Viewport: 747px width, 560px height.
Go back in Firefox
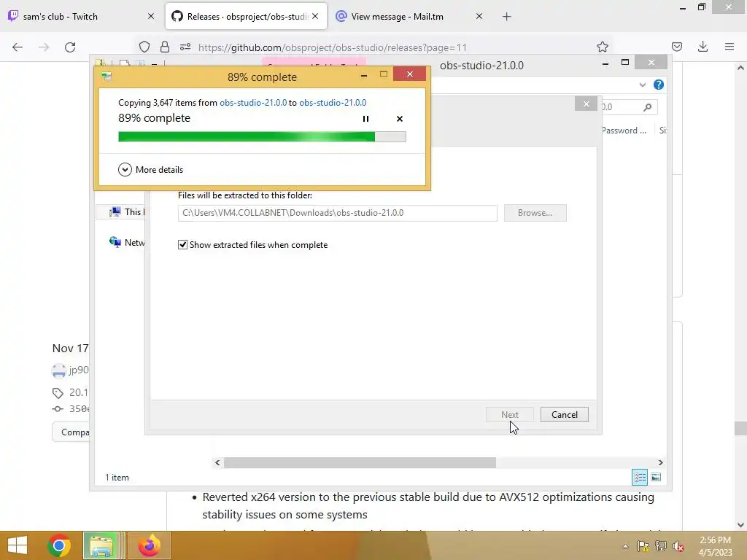(18, 47)
